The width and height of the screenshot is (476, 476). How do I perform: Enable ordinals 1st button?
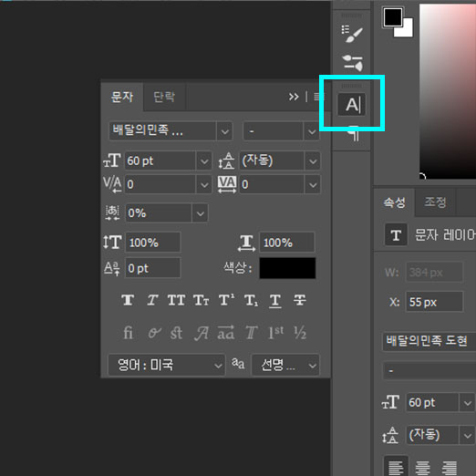[275, 333]
